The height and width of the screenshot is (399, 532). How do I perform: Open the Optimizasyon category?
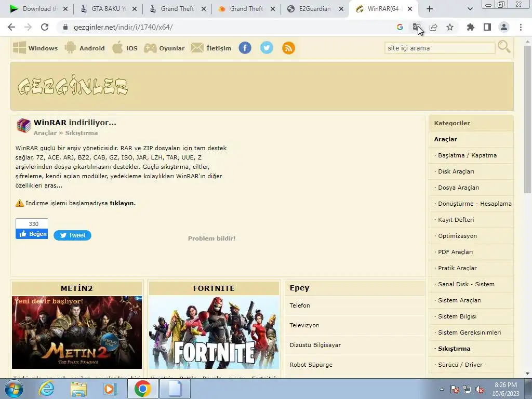coord(457,236)
